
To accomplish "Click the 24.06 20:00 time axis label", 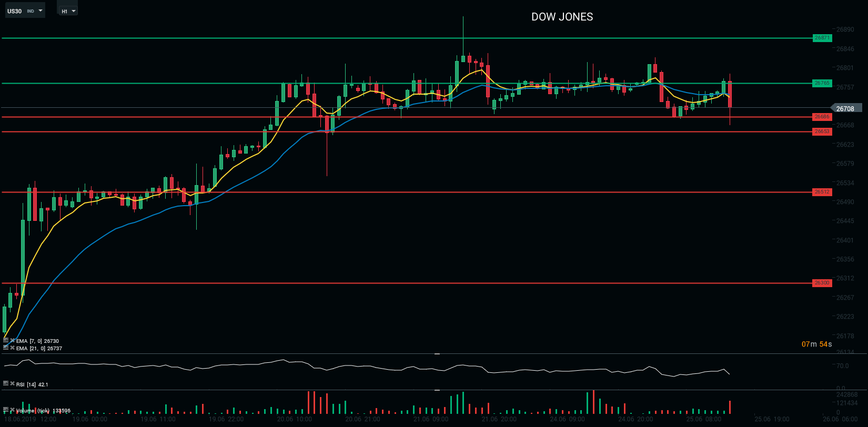I will pos(636,419).
